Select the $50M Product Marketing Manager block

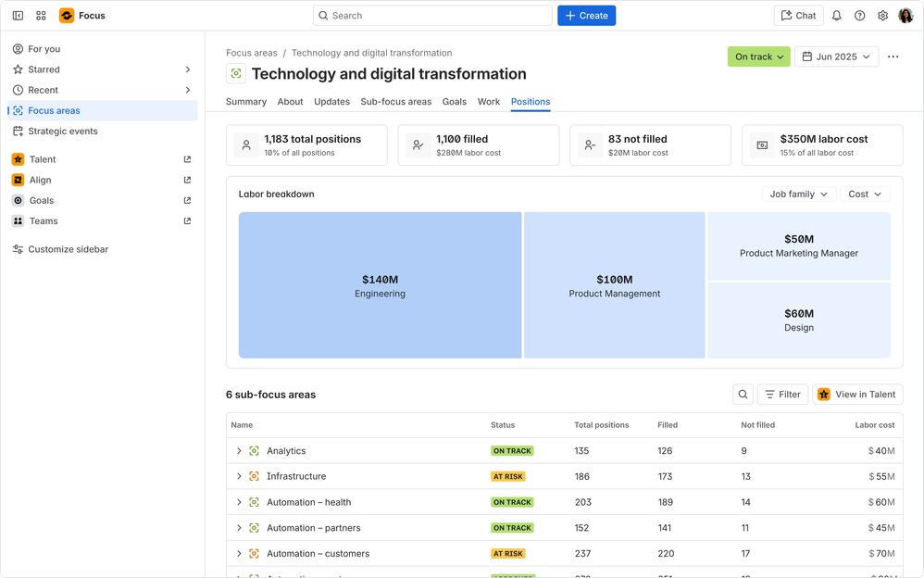(x=799, y=246)
